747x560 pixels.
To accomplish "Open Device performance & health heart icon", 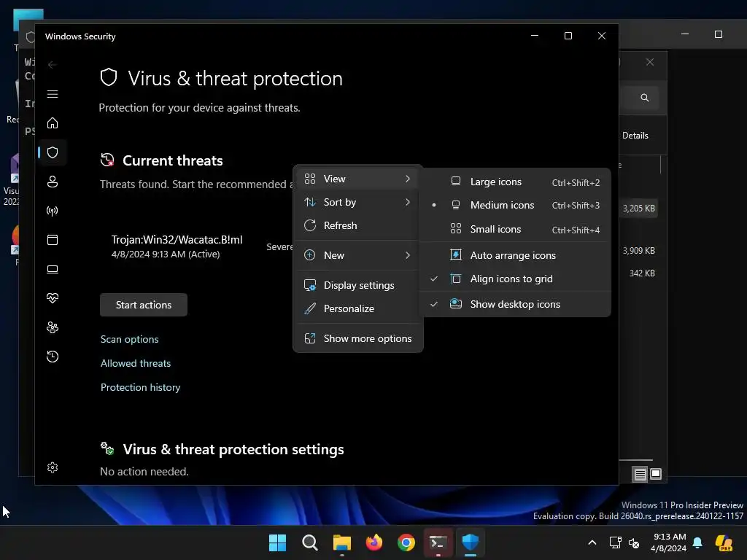I will click(53, 298).
